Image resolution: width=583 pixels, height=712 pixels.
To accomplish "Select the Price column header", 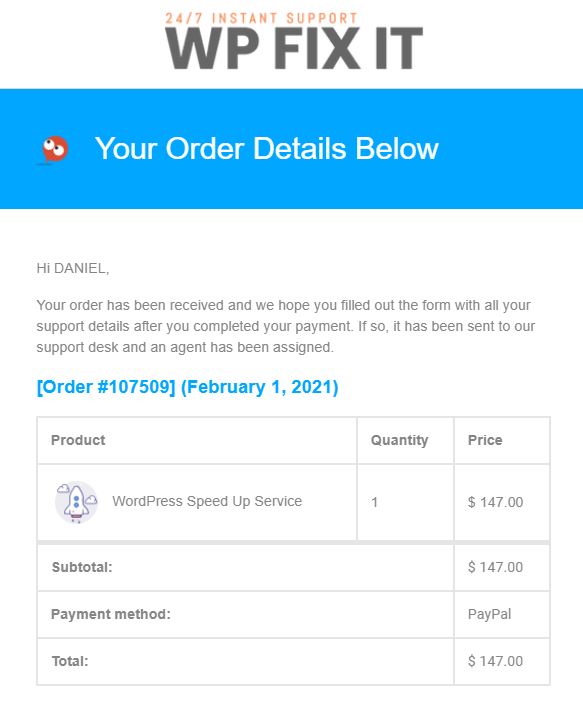I will [x=485, y=440].
